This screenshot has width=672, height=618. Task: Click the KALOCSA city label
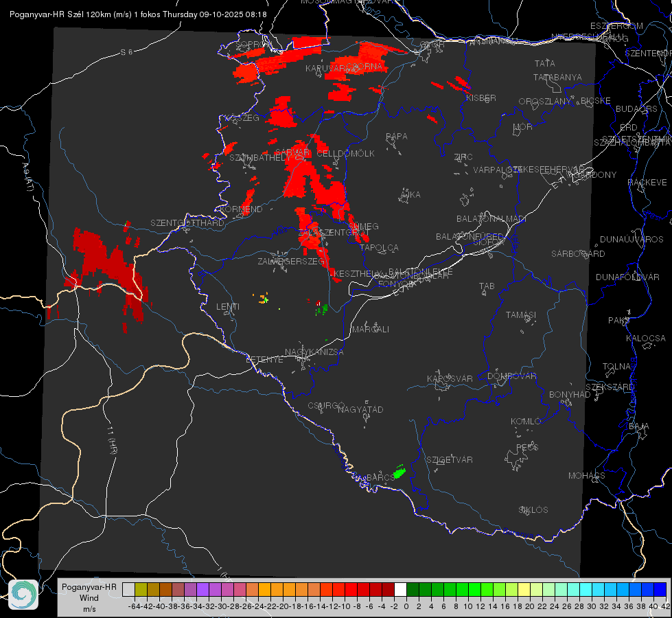click(x=646, y=339)
